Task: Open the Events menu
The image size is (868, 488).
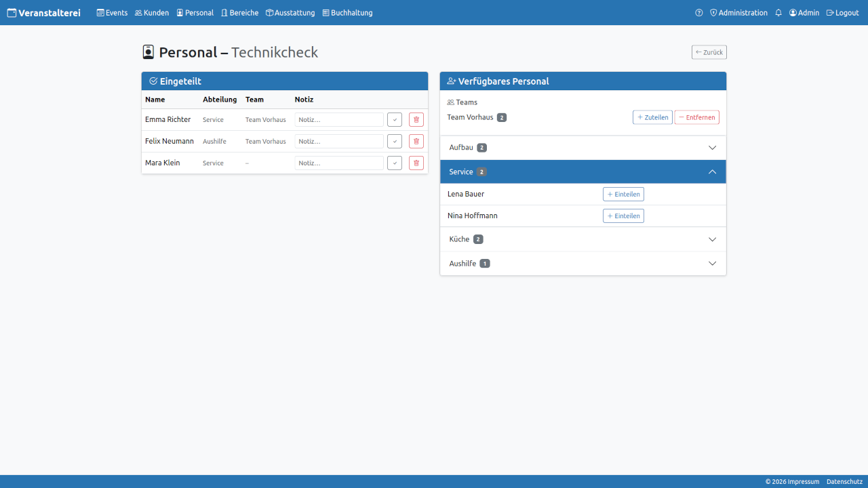Action: [112, 13]
